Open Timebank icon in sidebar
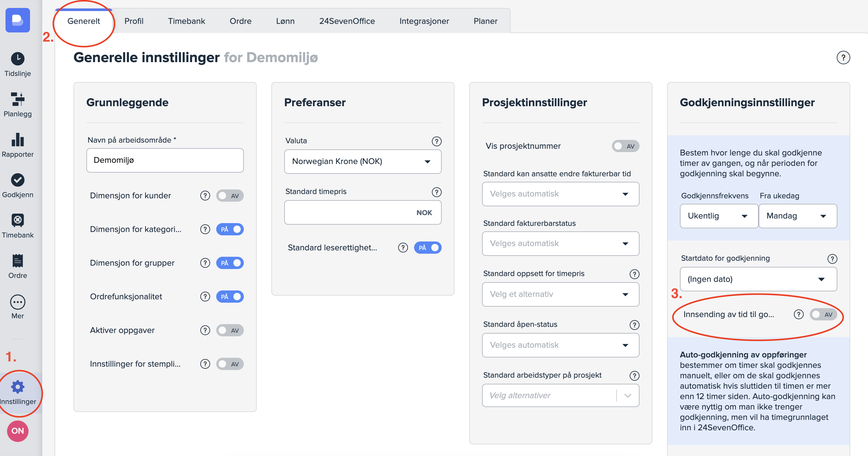Screen dimensions: 868x456 click(x=17, y=221)
